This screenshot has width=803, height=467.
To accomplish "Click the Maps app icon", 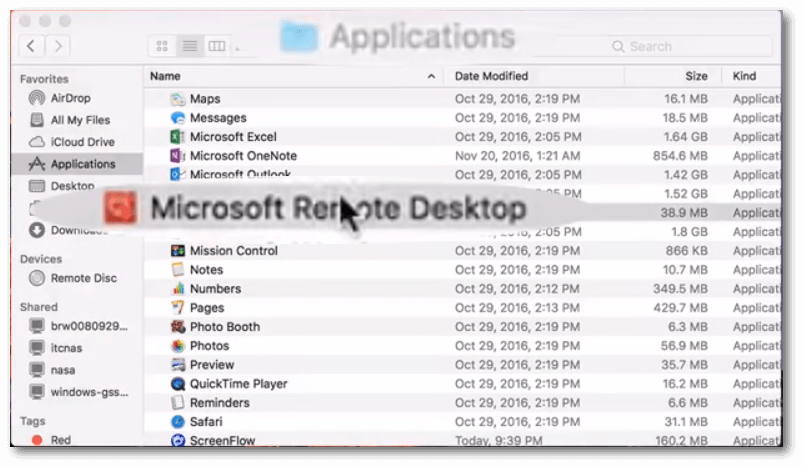I will 178,99.
